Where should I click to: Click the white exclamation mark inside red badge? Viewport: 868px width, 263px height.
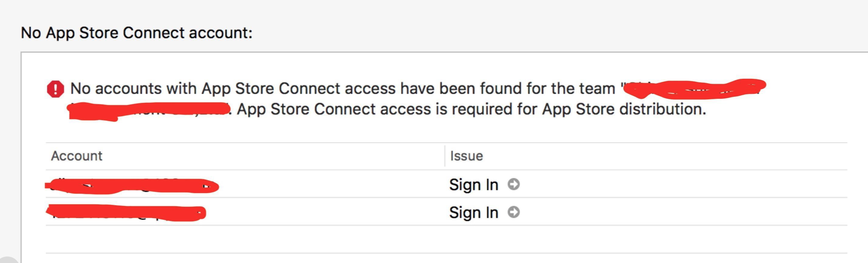[56, 89]
